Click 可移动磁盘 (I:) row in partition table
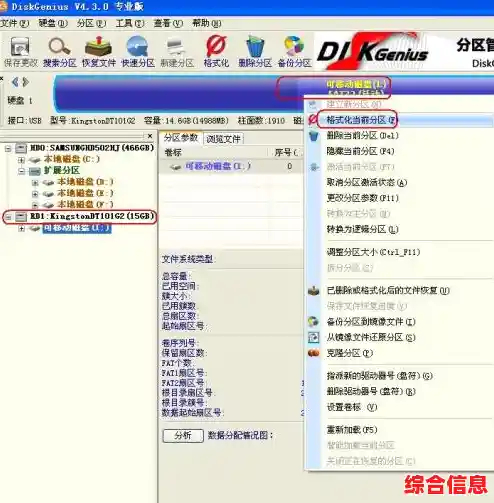Viewport: 494px width, 503px height. (x=232, y=166)
